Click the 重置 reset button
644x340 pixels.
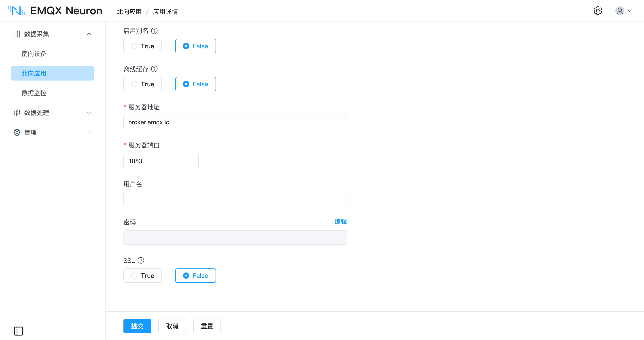[x=207, y=326]
